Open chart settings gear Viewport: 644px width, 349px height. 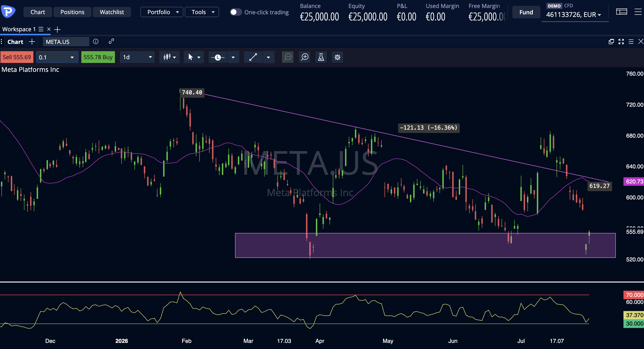[x=338, y=57]
